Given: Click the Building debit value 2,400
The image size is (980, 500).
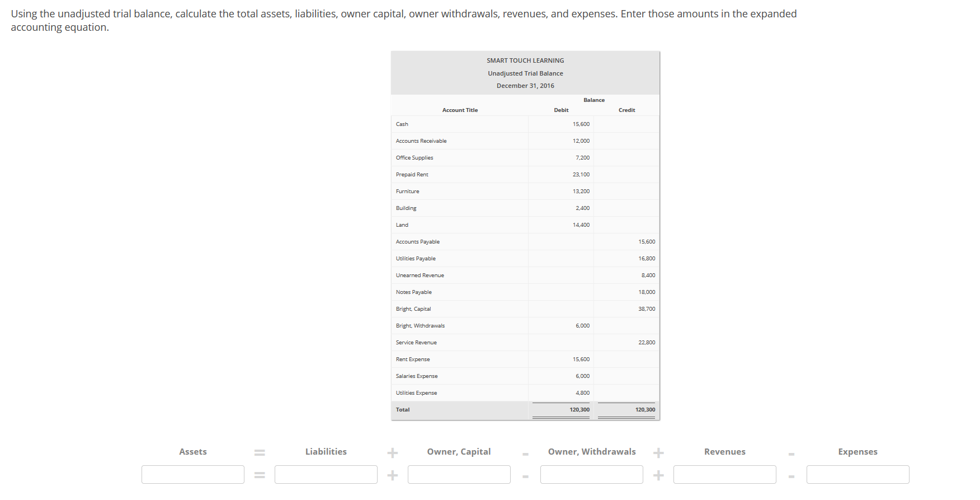Looking at the screenshot, I should click(x=582, y=208).
